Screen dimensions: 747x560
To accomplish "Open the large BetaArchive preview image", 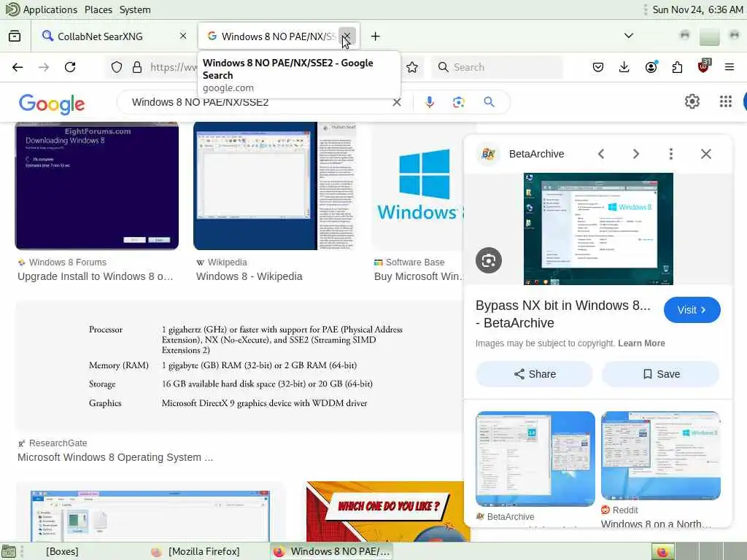I will coord(598,228).
